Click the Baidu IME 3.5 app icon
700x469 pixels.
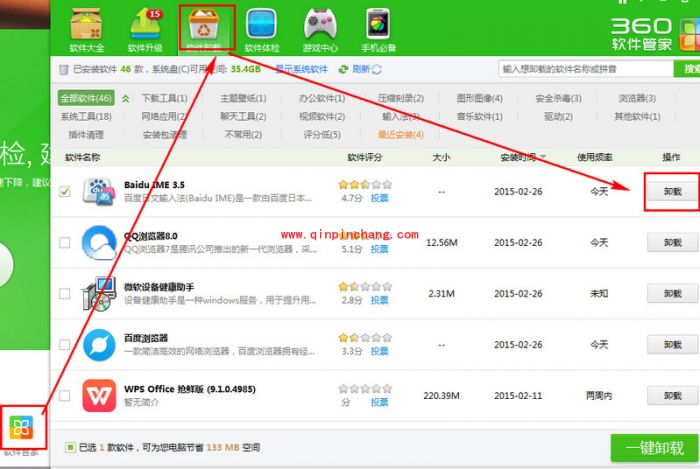coord(99,192)
